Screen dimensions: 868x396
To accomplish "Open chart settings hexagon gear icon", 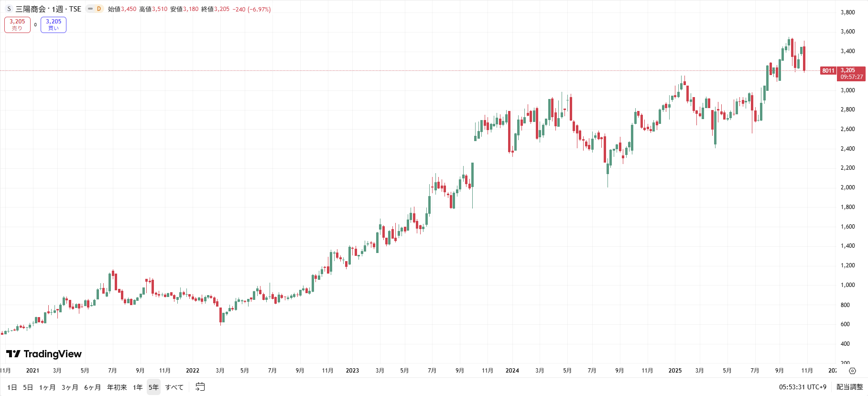I will click(x=852, y=371).
